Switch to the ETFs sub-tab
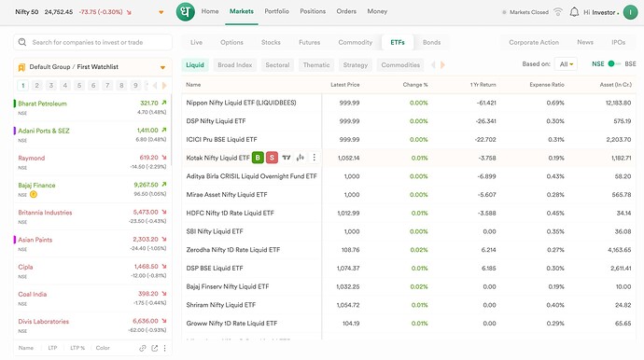Viewport: 644px width, 360px height. (398, 42)
